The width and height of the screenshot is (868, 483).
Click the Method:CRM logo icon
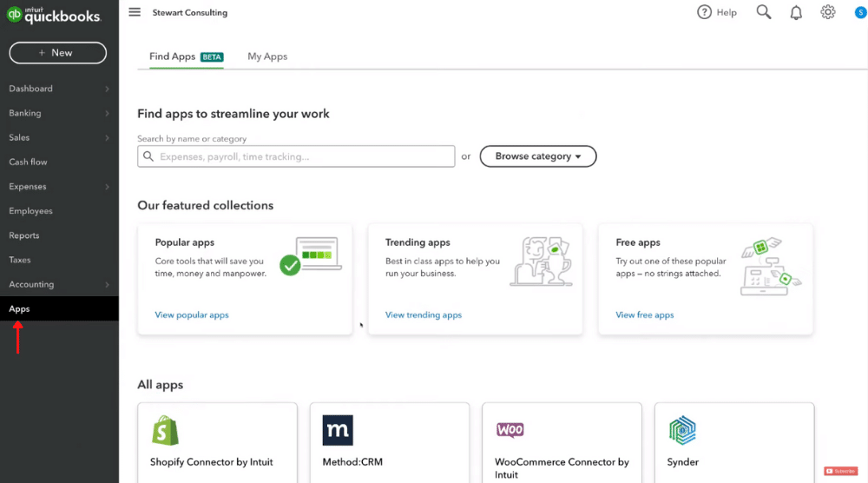338,430
